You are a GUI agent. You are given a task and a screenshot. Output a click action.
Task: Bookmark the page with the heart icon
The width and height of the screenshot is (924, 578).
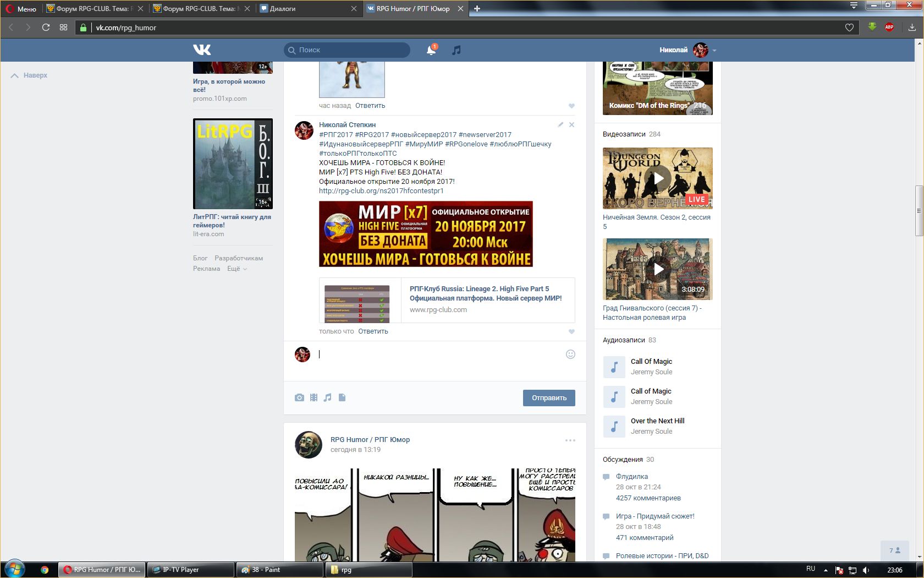point(849,28)
